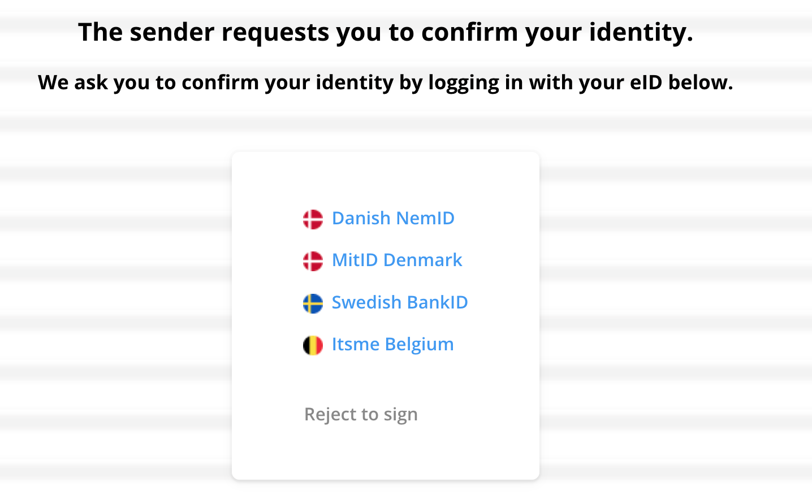Click the Danish flag beside MitID Denmark

[313, 261]
